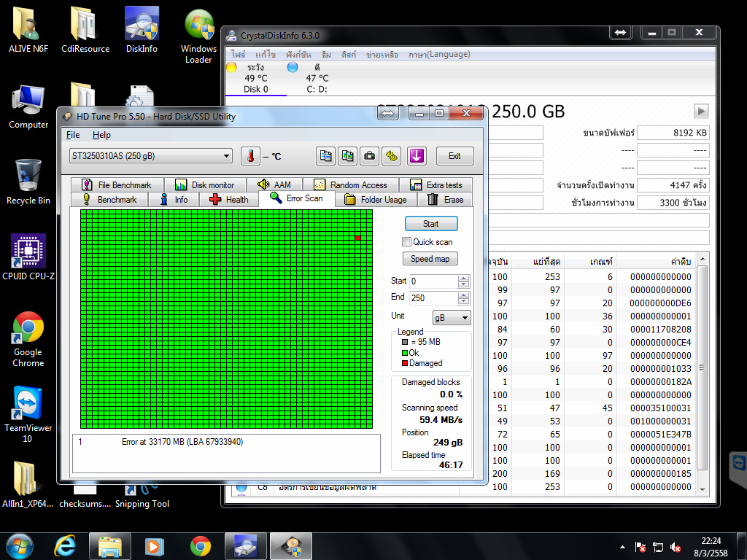Switch to the Benchmark tab
Viewport: 747px width, 560px height.
point(109,200)
